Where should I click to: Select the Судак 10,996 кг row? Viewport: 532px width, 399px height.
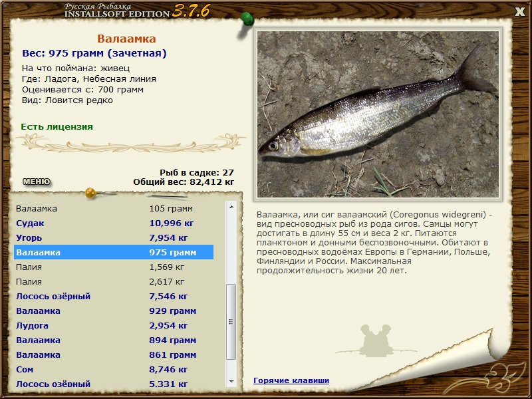pyautogui.click(x=114, y=223)
